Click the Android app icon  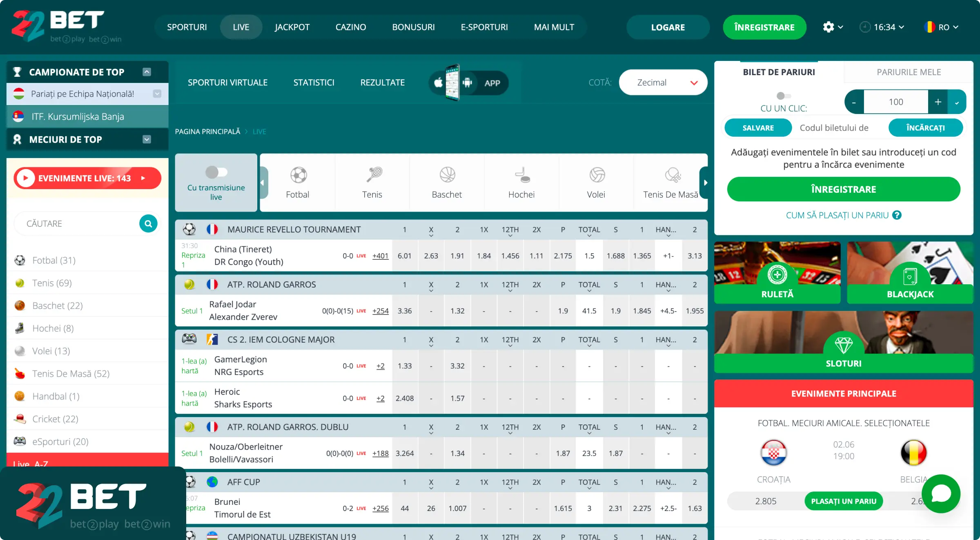pos(468,83)
